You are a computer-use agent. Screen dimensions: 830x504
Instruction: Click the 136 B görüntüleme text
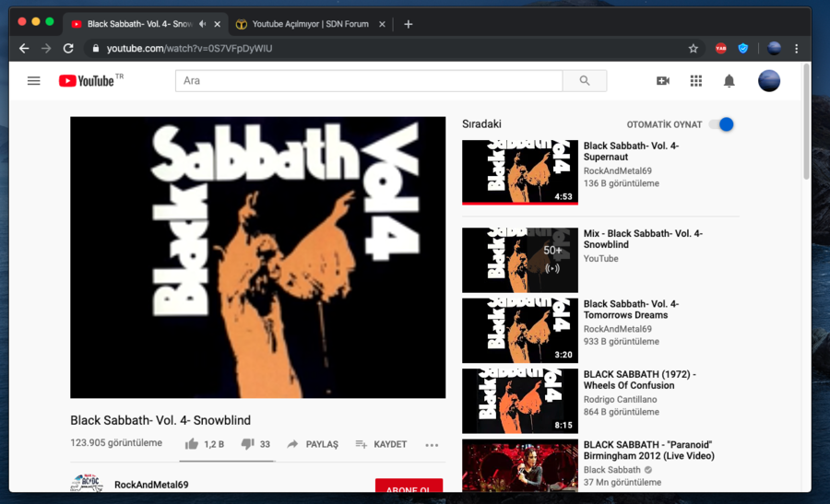click(x=622, y=183)
